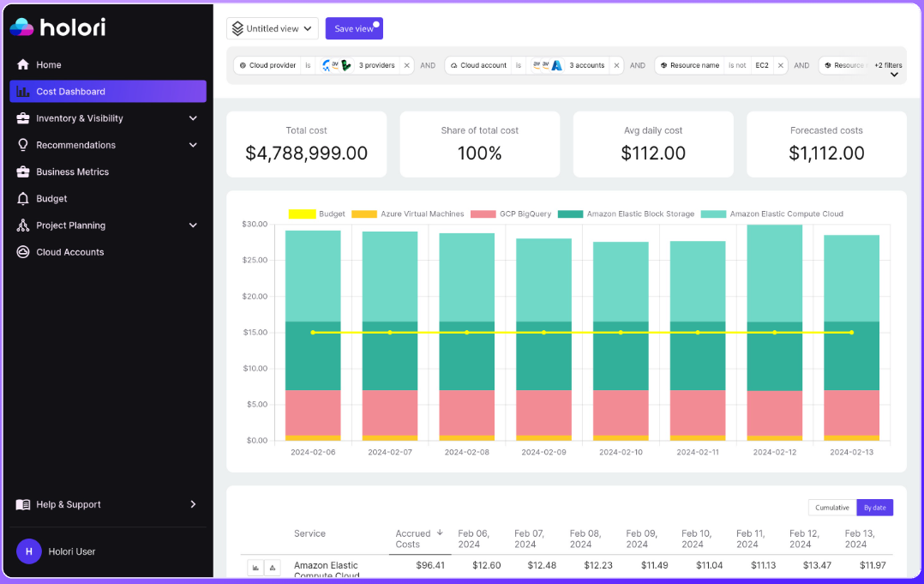Click the Feb 06, 2024 column header

[x=474, y=539]
